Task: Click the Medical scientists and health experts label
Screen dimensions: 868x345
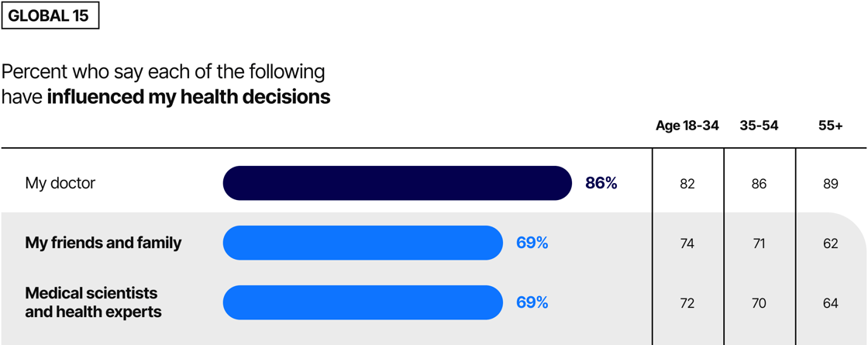Action: coord(94,302)
